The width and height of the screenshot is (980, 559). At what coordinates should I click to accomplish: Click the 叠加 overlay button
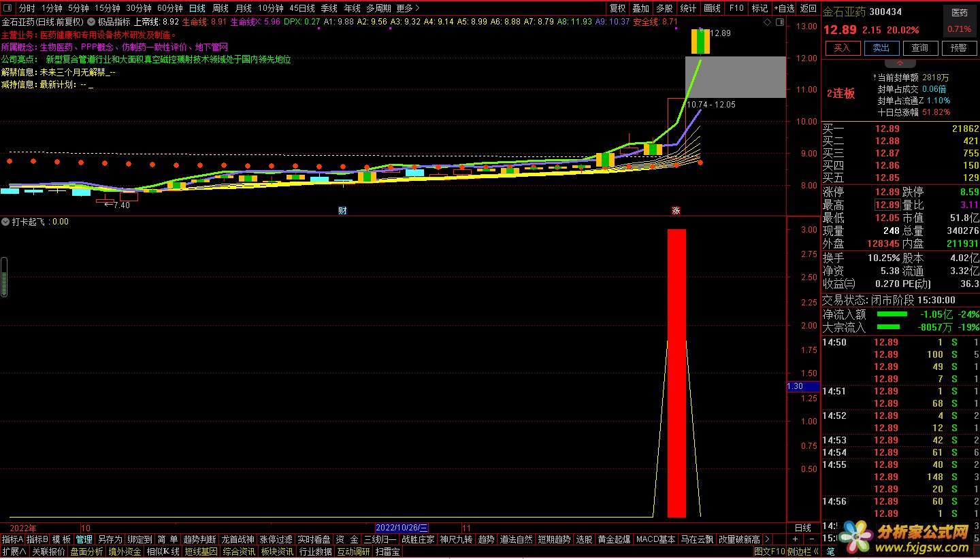pyautogui.click(x=640, y=8)
